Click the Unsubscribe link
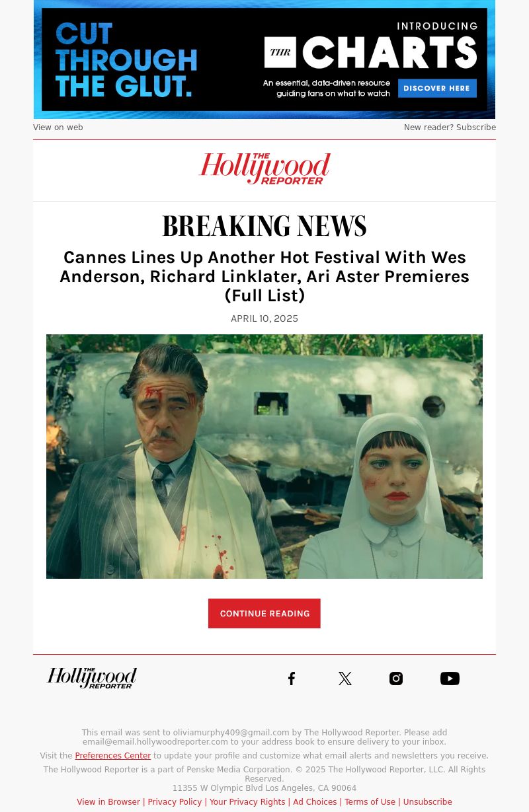This screenshot has width=529, height=812. (427, 802)
